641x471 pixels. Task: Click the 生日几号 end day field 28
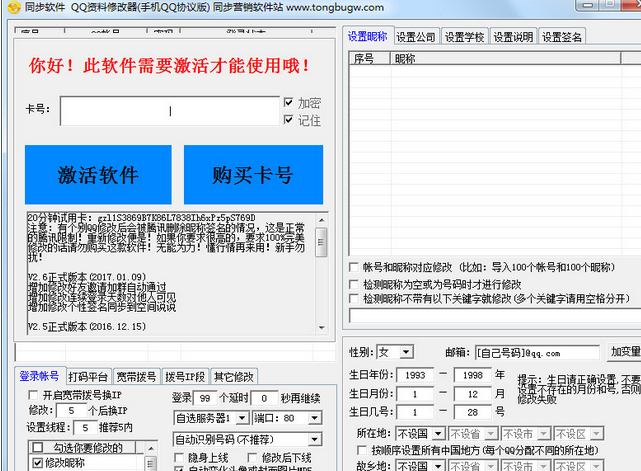pyautogui.click(x=473, y=412)
